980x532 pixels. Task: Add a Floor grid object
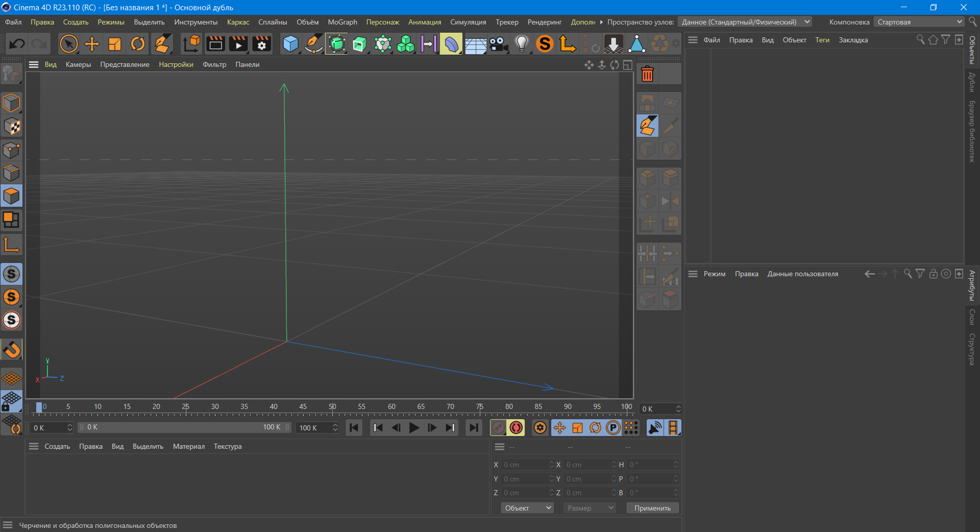point(475,44)
